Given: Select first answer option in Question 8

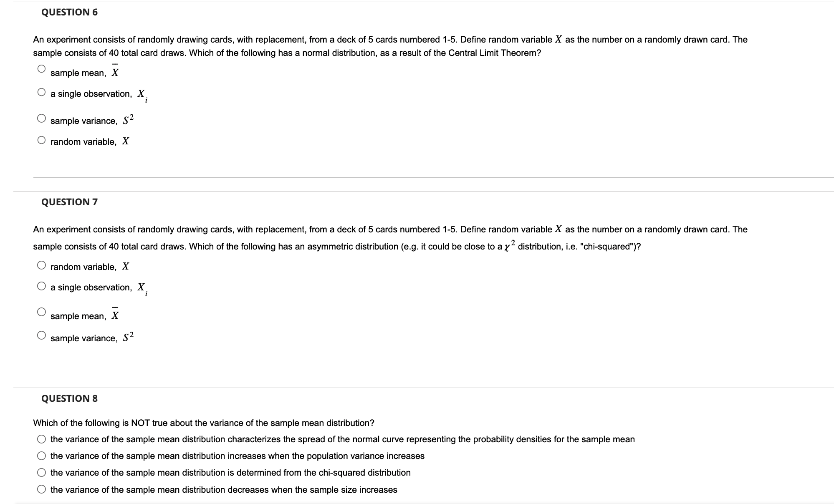Looking at the screenshot, I should (41, 438).
